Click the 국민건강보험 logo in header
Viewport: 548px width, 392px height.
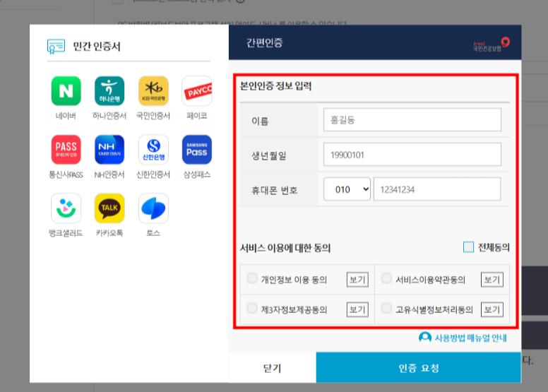(491, 44)
